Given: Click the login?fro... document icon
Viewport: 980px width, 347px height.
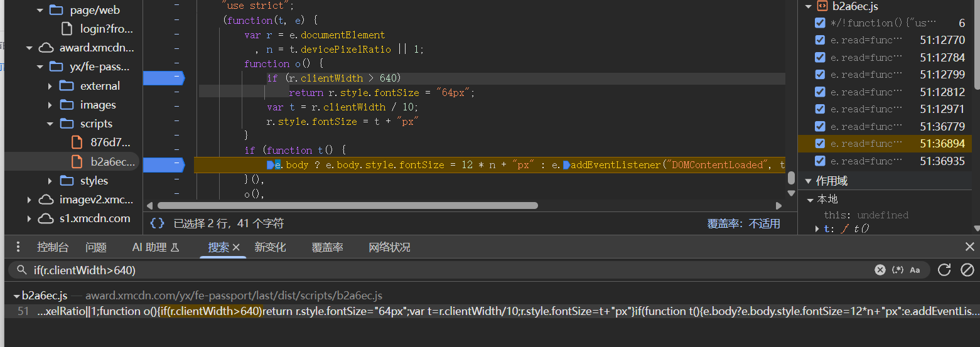Looking at the screenshot, I should click(x=67, y=29).
